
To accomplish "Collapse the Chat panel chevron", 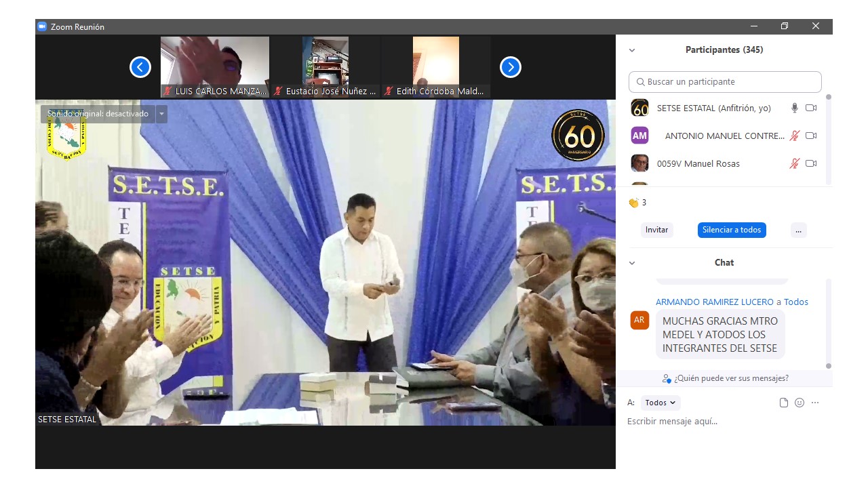I will point(632,263).
